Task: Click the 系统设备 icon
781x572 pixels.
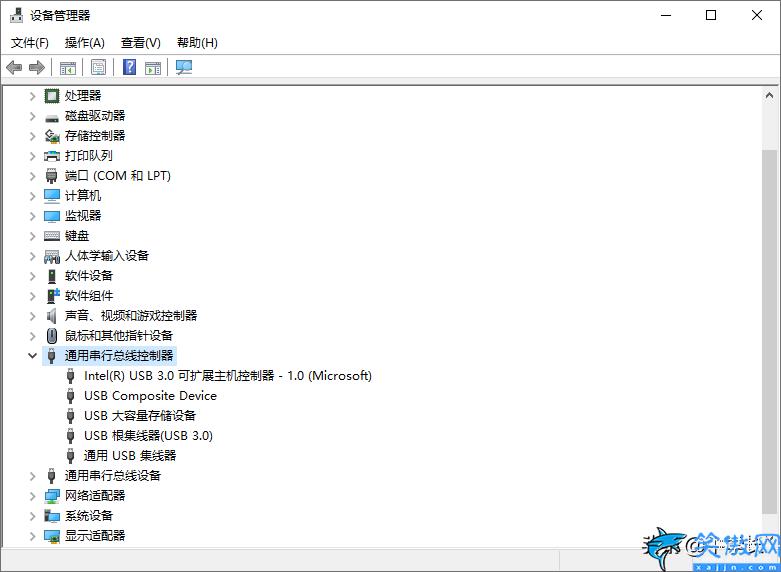Action: pos(52,516)
